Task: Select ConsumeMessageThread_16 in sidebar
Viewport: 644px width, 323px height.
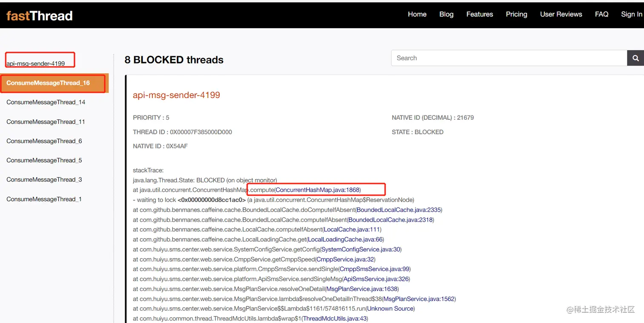Action: [54, 83]
